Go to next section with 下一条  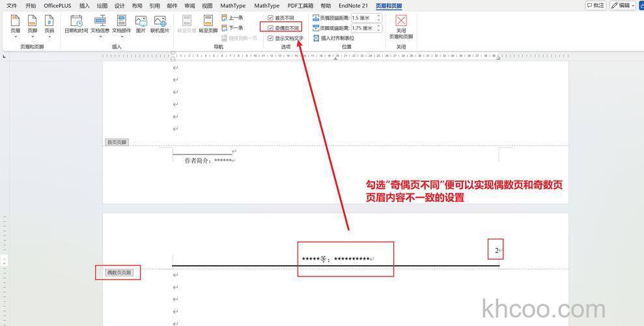pyautogui.click(x=232, y=28)
